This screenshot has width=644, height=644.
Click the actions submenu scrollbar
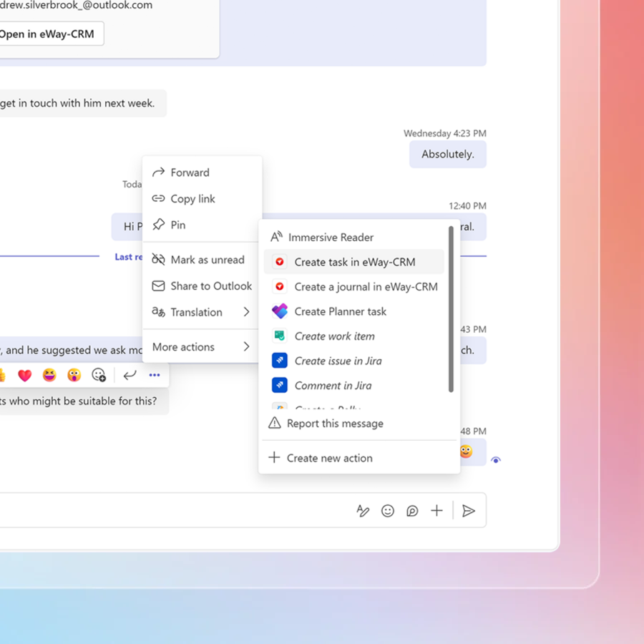click(x=451, y=309)
